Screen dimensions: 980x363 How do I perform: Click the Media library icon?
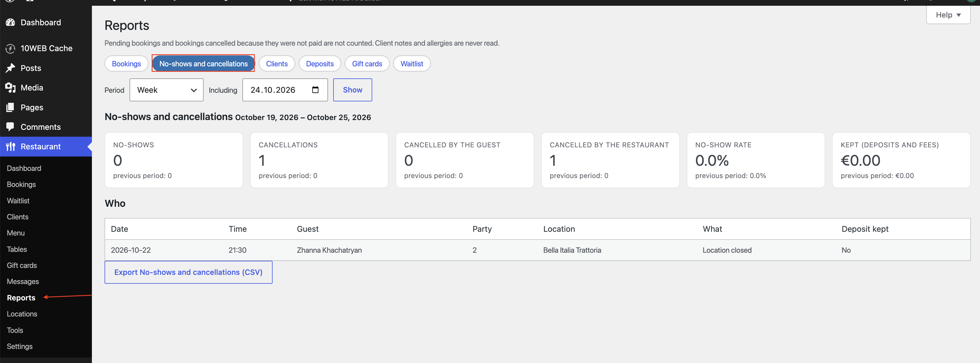(x=10, y=88)
